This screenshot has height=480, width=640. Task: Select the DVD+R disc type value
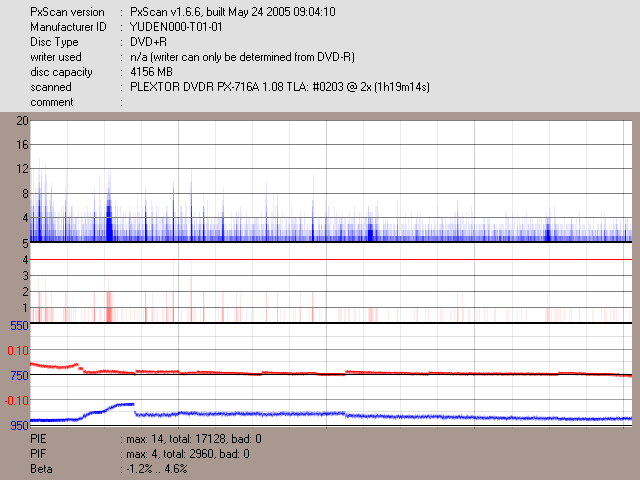point(148,42)
